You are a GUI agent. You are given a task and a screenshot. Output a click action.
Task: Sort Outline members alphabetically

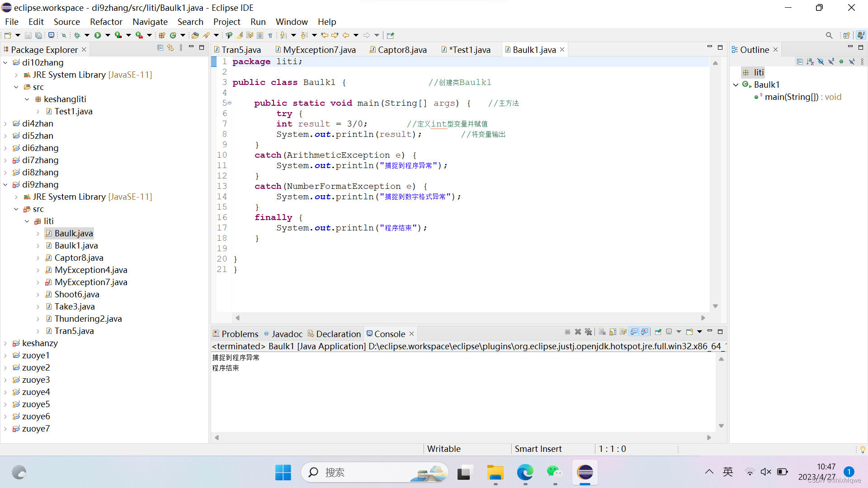tap(810, 61)
